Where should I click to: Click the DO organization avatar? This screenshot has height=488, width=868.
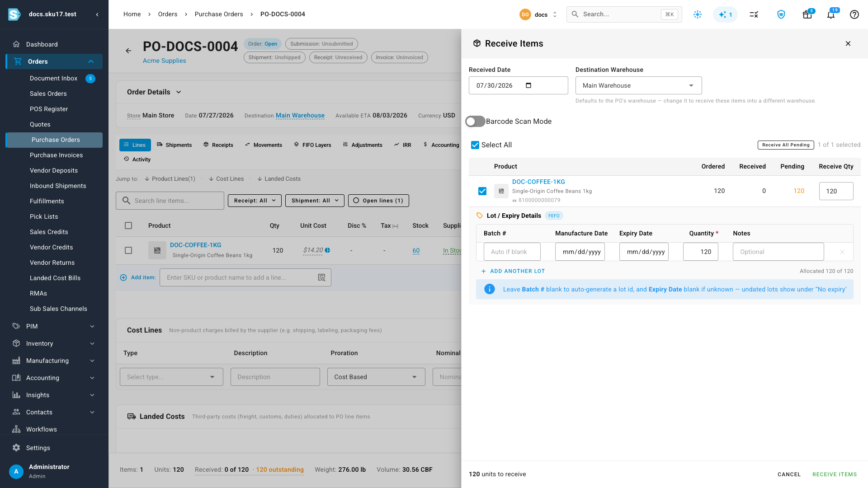click(x=525, y=14)
